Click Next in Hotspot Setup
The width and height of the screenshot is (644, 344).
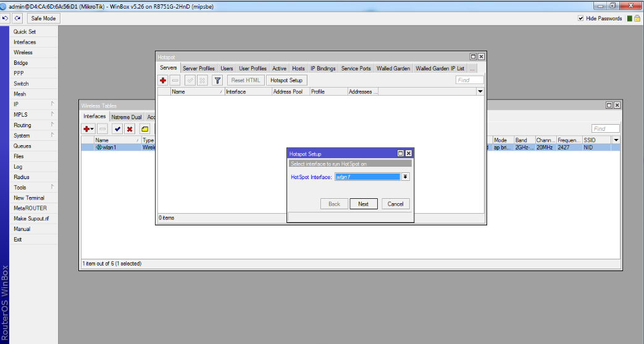[364, 204]
